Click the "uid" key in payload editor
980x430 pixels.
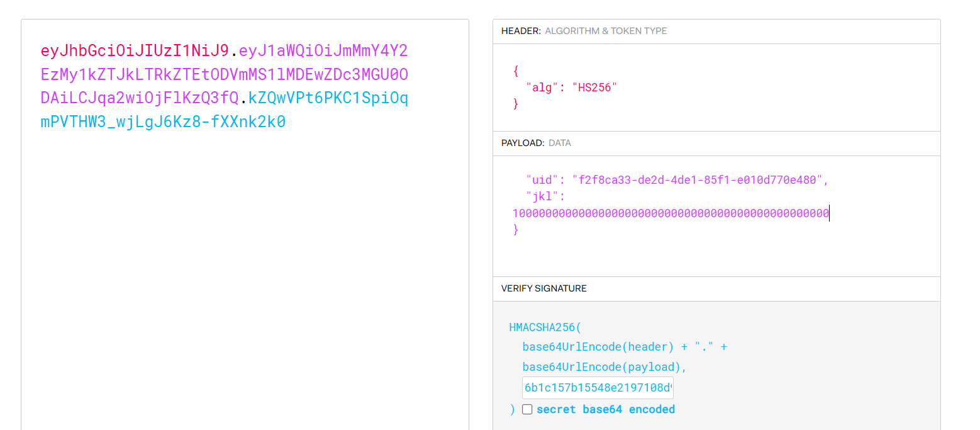click(541, 180)
